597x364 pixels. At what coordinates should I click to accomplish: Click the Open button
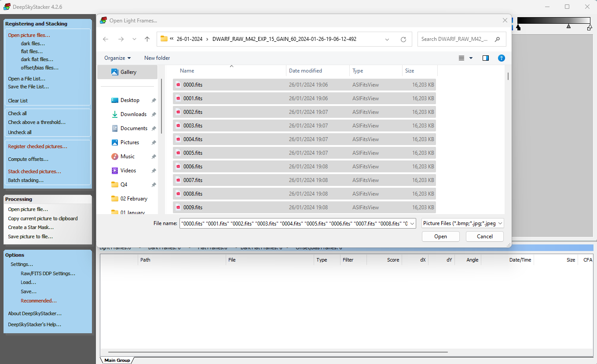tap(440, 237)
